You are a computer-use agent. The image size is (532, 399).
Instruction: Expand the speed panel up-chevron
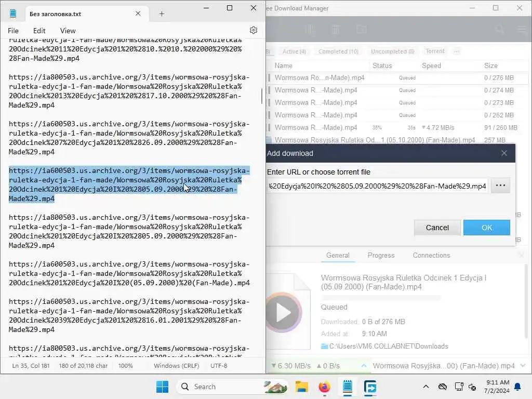pos(364,366)
